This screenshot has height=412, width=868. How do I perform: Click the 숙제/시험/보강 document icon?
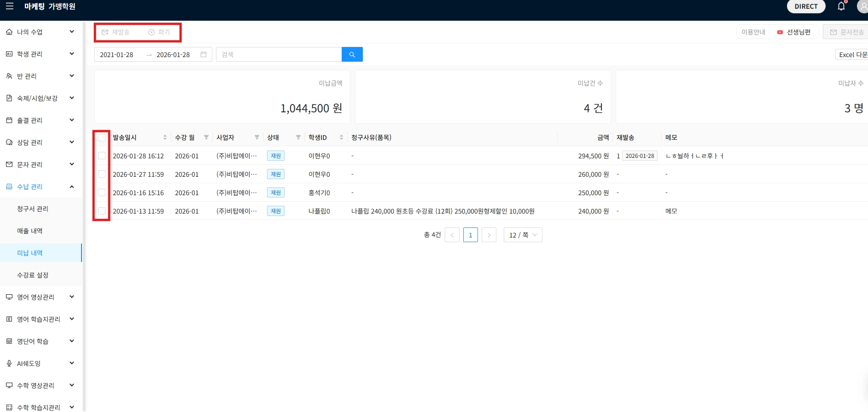click(9, 98)
